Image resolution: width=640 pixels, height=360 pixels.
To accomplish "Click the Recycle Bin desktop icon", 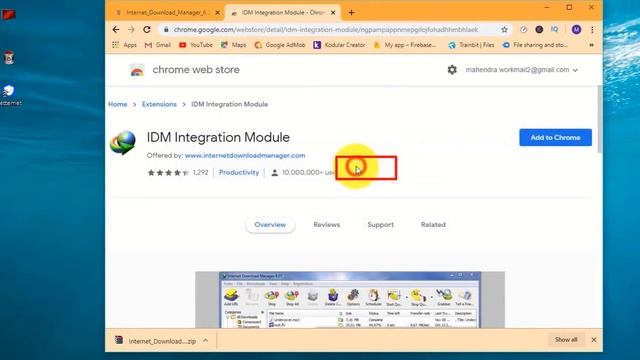I will click(x=9, y=58).
